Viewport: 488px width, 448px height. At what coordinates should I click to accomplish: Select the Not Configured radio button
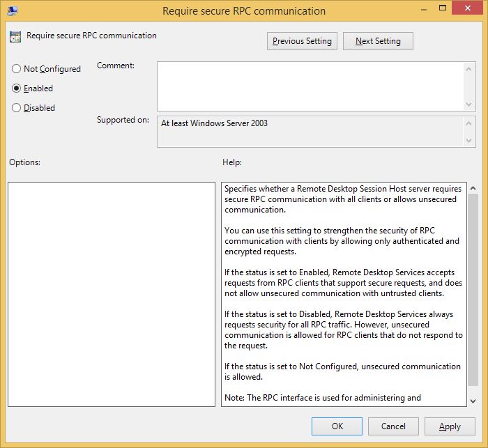(17, 69)
